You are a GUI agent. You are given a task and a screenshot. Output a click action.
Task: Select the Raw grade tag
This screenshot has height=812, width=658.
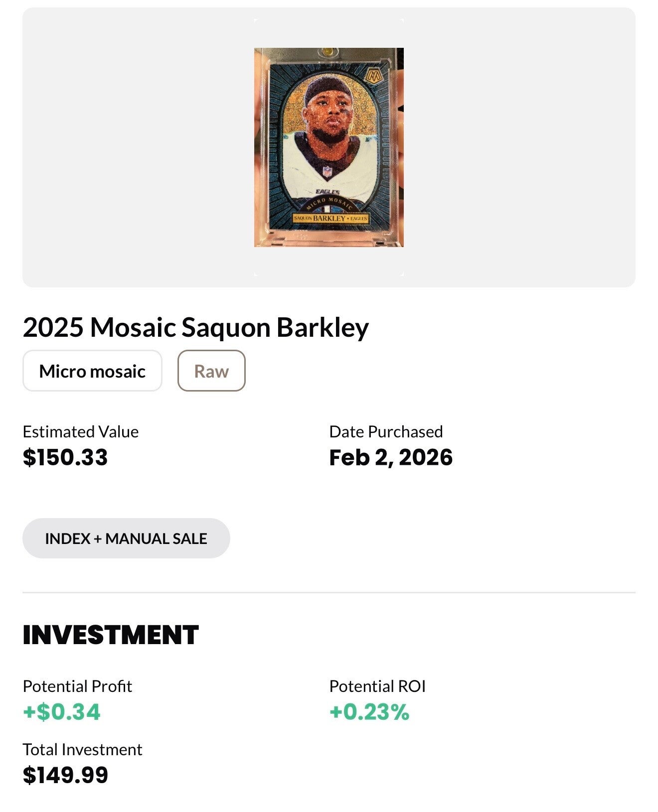(211, 371)
